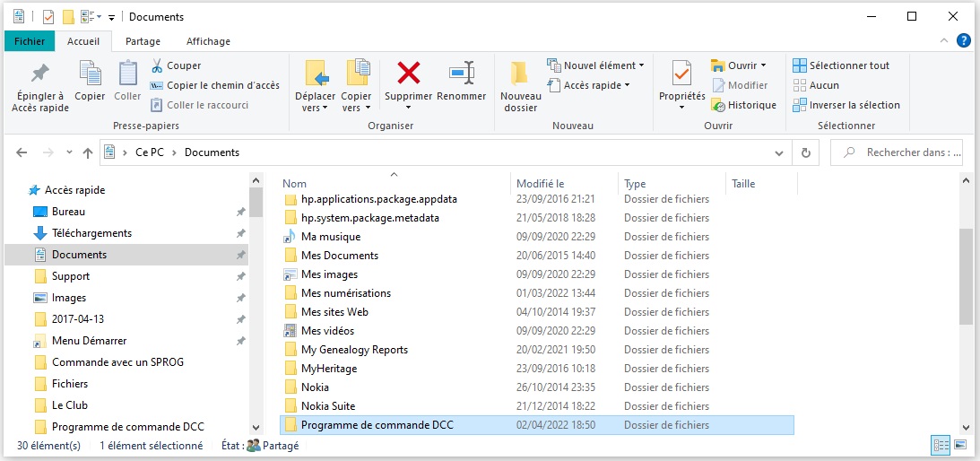Viewport: 980px width, 461px height.
Task: Refresh the Documents folder view
Action: click(806, 152)
